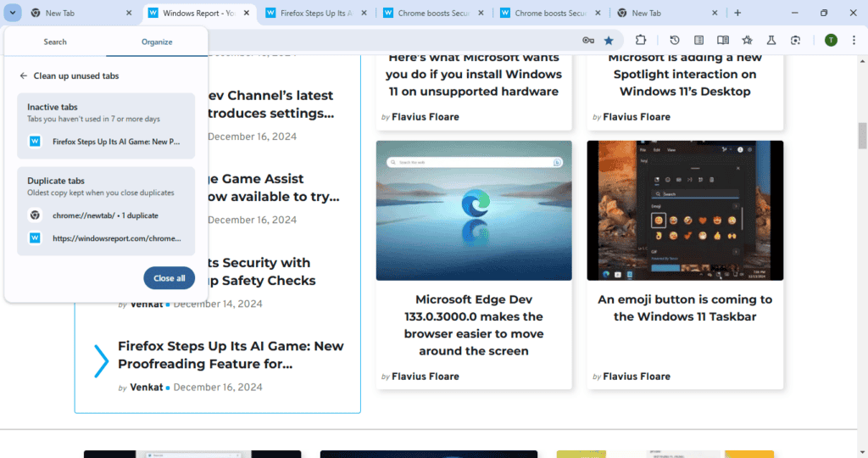Open the History clock icon

click(674, 40)
